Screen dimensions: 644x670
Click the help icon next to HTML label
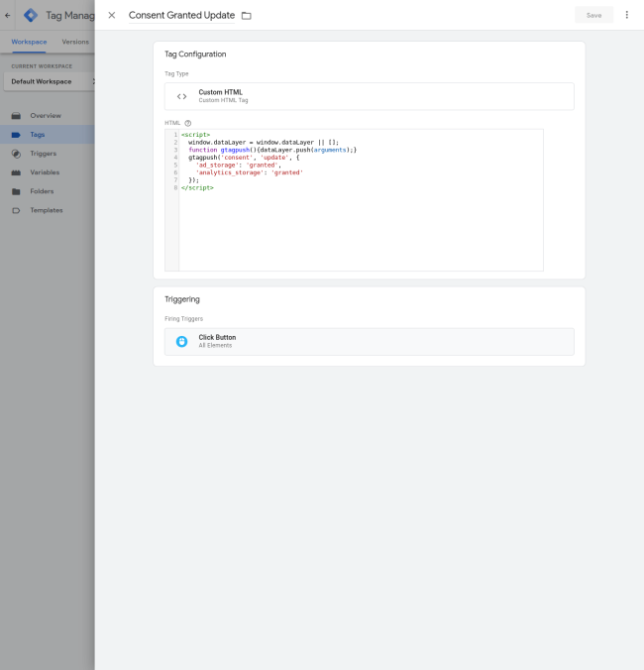[188, 123]
